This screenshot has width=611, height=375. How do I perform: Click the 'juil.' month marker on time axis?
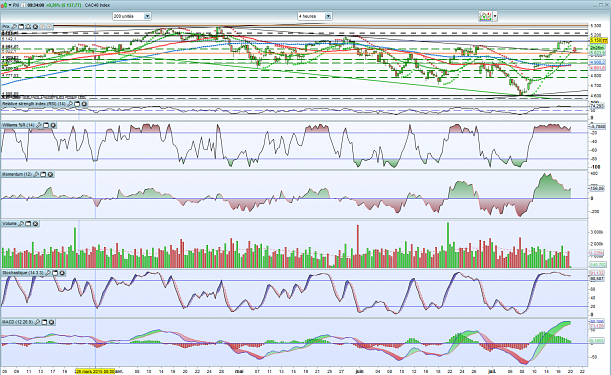coord(492,371)
